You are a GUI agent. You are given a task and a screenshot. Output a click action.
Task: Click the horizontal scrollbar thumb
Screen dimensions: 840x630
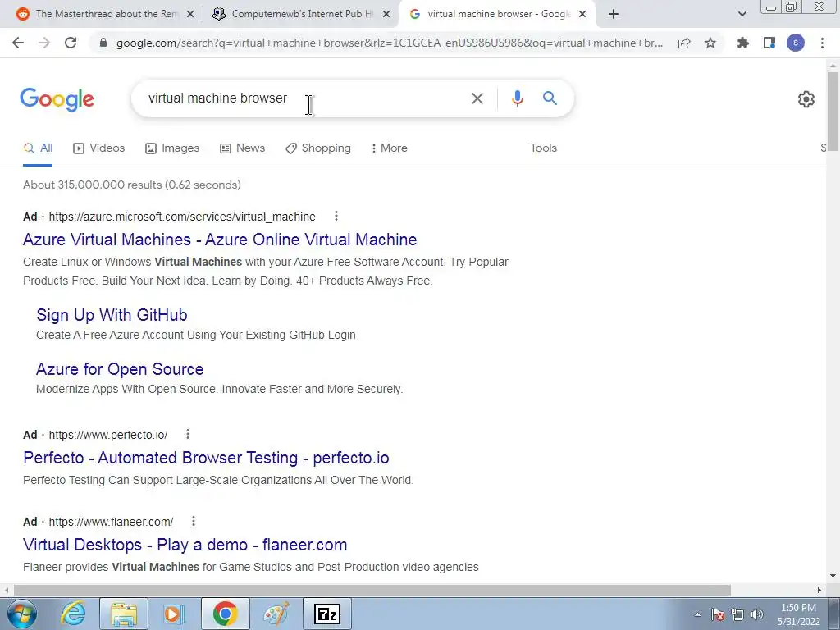tap(372, 590)
